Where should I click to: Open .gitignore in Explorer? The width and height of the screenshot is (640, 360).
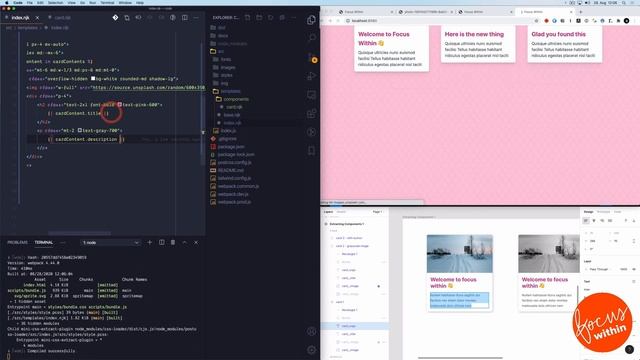227,139
